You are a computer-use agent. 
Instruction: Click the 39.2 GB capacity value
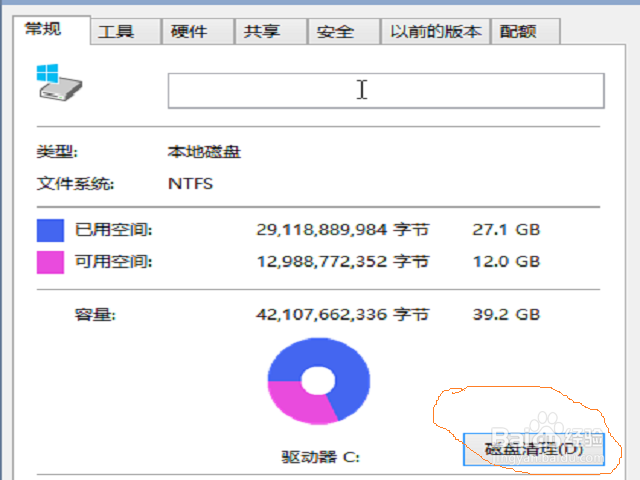coord(506,315)
